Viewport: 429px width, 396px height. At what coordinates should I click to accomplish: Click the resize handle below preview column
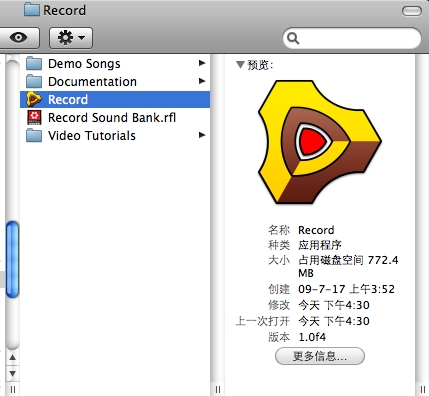[422, 389]
